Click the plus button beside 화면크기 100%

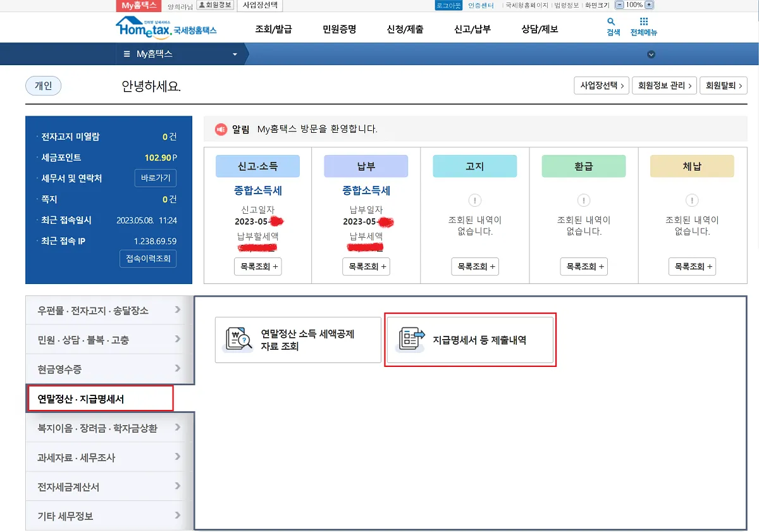pyautogui.click(x=649, y=6)
